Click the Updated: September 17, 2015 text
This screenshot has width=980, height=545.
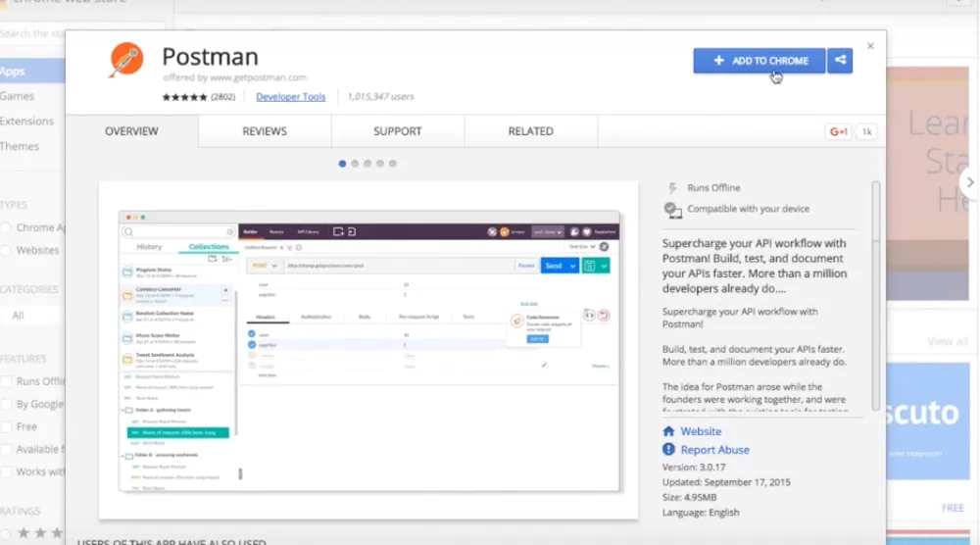click(x=726, y=482)
